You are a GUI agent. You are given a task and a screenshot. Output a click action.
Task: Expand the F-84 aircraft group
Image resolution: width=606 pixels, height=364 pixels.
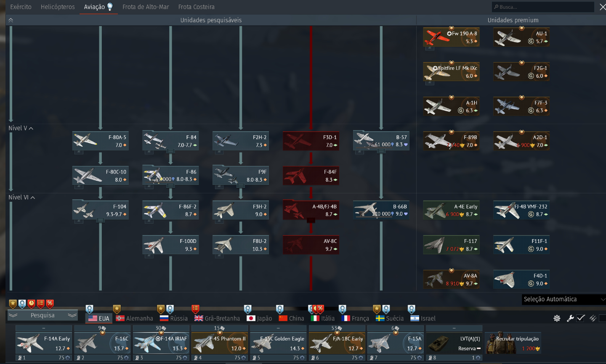pyautogui.click(x=170, y=150)
